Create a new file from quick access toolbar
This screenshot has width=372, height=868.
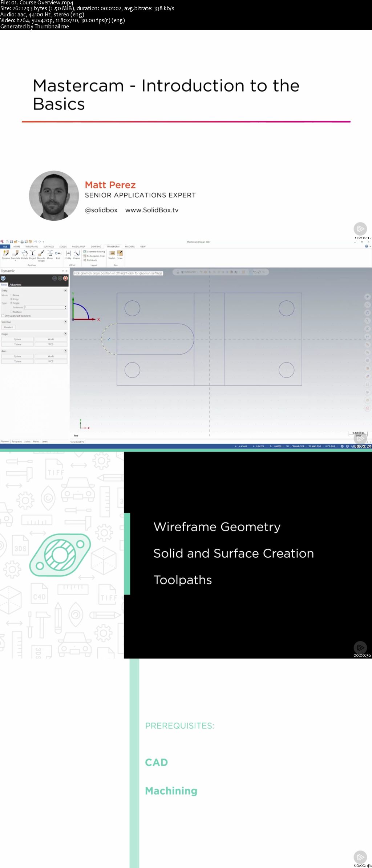tap(7, 241)
